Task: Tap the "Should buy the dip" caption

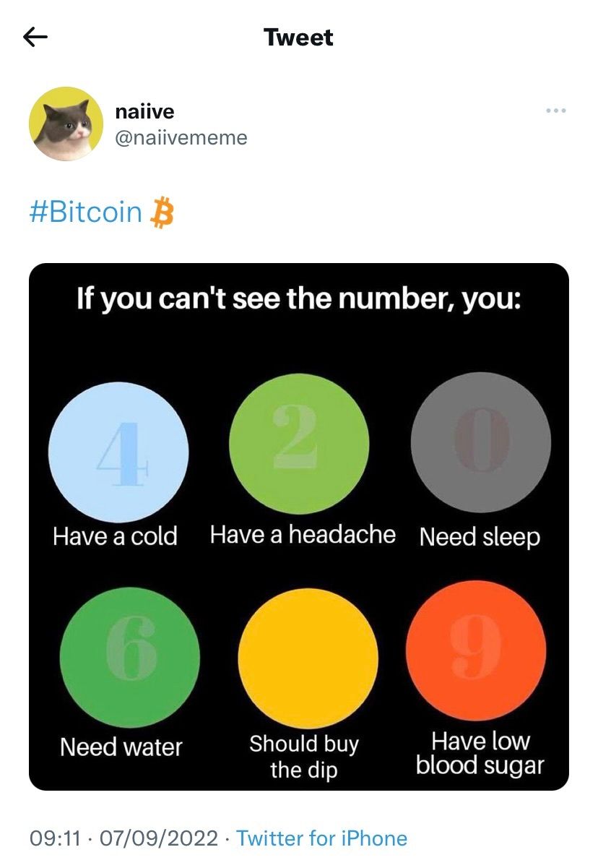Action: pyautogui.click(x=304, y=757)
